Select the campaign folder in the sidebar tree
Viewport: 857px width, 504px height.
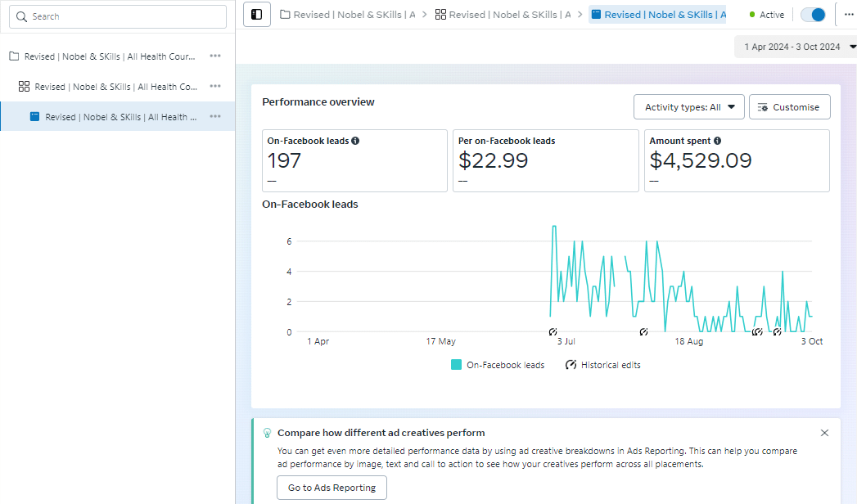coord(110,56)
